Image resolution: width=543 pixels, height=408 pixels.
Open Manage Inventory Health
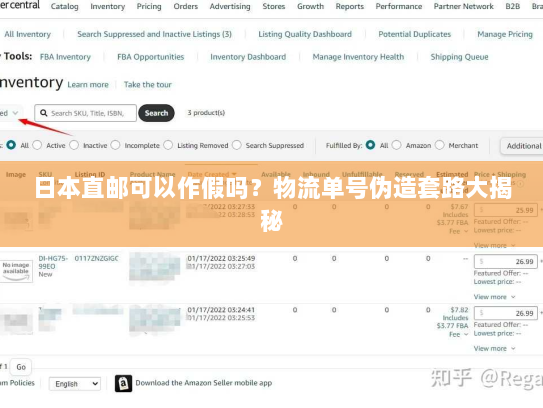(358, 57)
